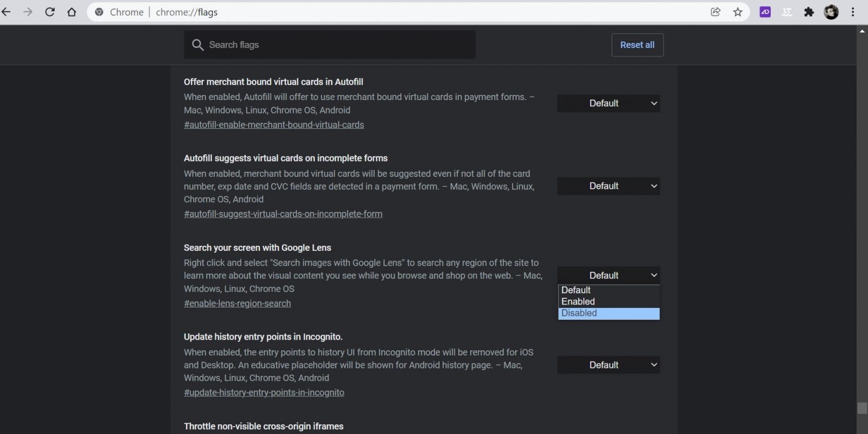Image resolution: width=868 pixels, height=434 pixels.
Task: Open the home page icon
Action: point(72,12)
